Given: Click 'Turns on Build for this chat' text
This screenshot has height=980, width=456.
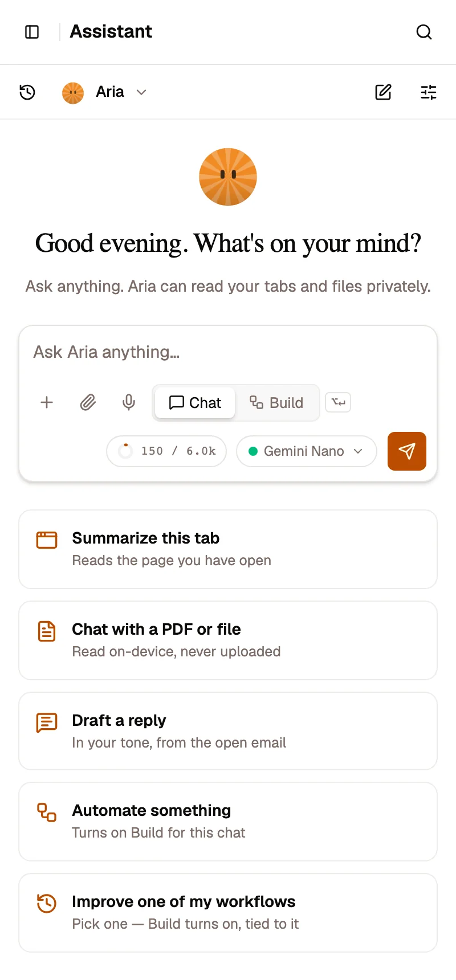Looking at the screenshot, I should tap(158, 833).
